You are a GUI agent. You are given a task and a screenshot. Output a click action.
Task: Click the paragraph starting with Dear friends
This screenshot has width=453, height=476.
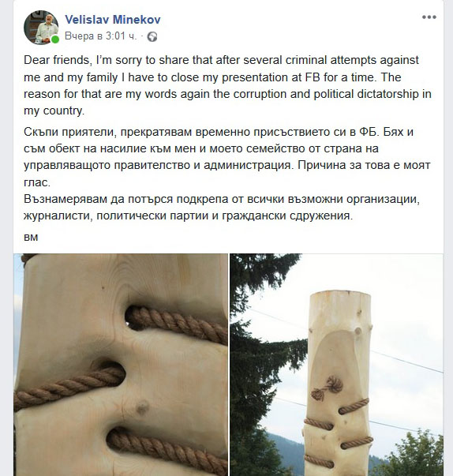[227, 85]
